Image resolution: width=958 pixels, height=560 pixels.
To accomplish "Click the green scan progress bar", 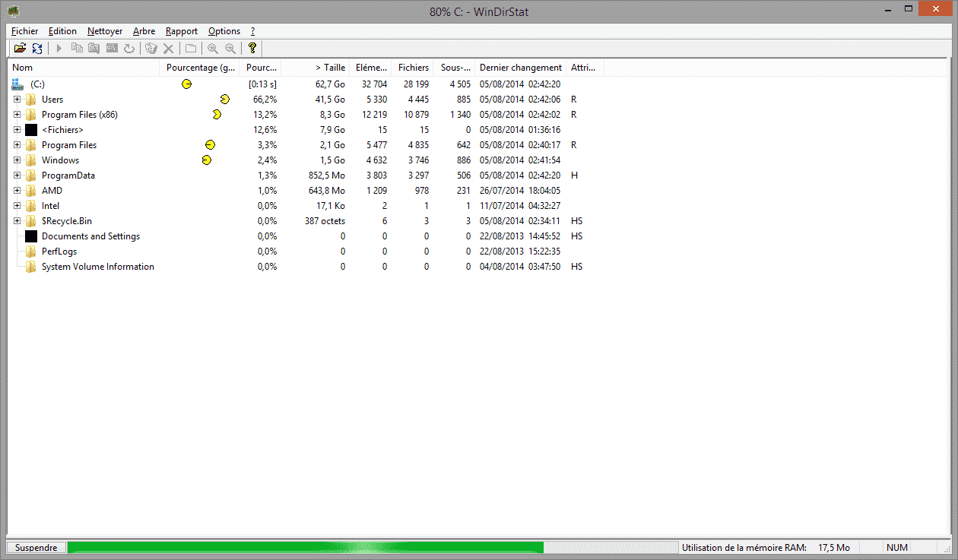I will coord(304,547).
